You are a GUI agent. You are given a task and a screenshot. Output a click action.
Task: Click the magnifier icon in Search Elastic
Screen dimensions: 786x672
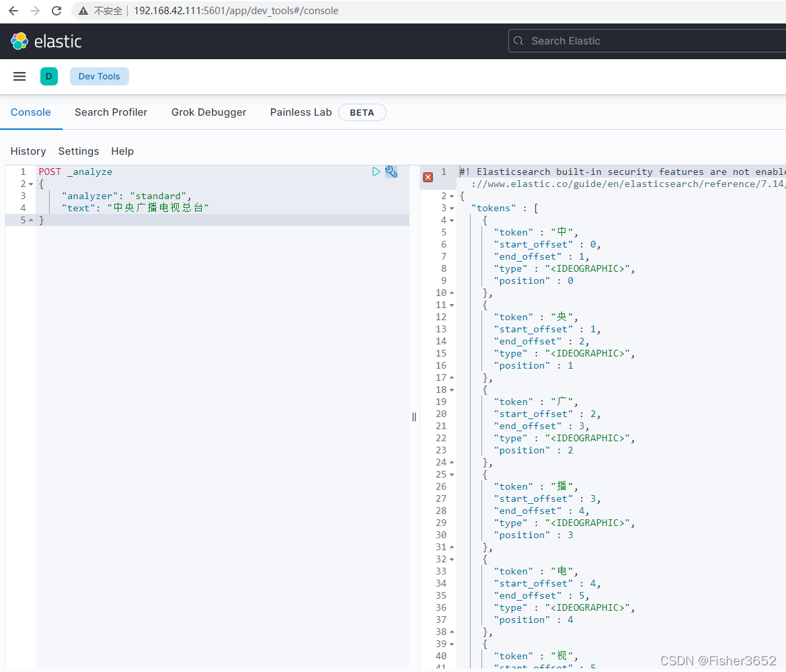[x=518, y=41]
